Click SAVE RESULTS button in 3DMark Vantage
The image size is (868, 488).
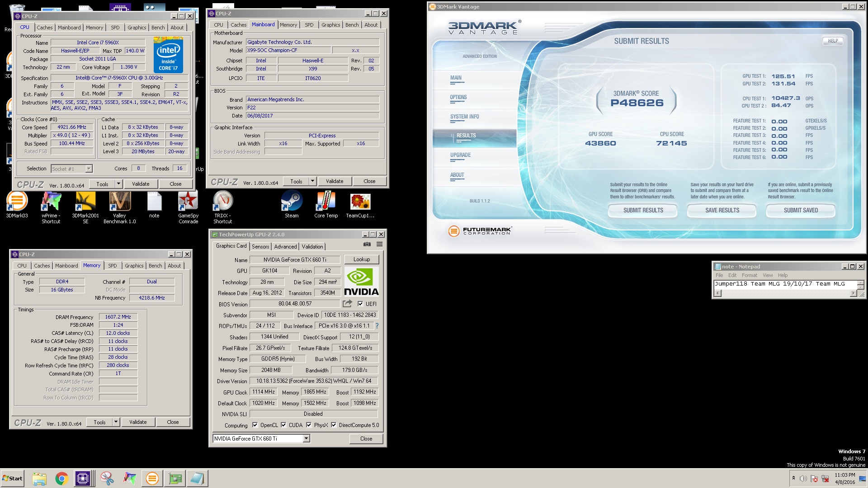722,210
